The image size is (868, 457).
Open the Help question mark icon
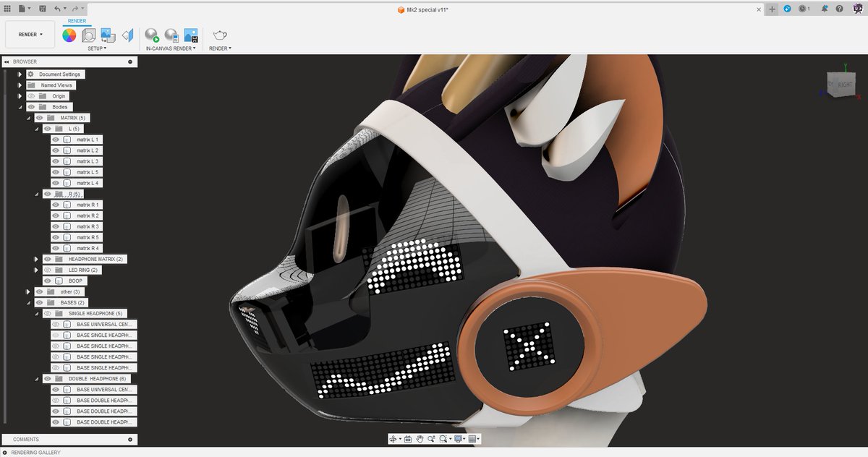tap(839, 9)
